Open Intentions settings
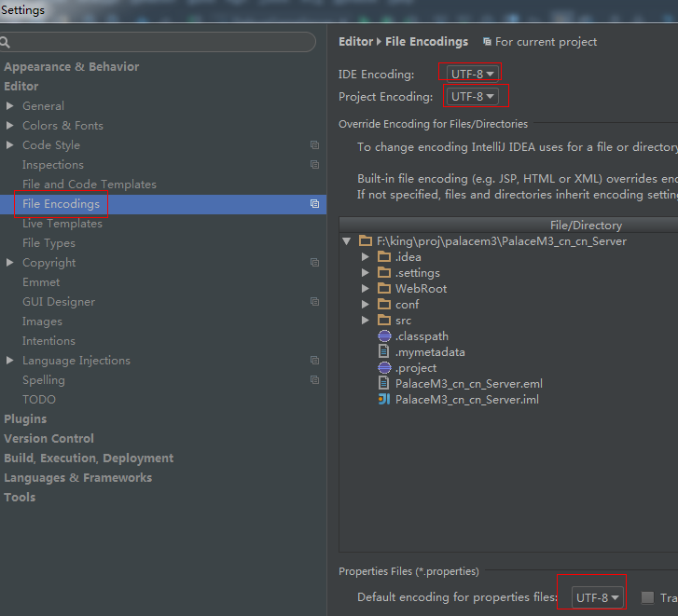Viewport: 678px width, 616px height. pos(48,341)
